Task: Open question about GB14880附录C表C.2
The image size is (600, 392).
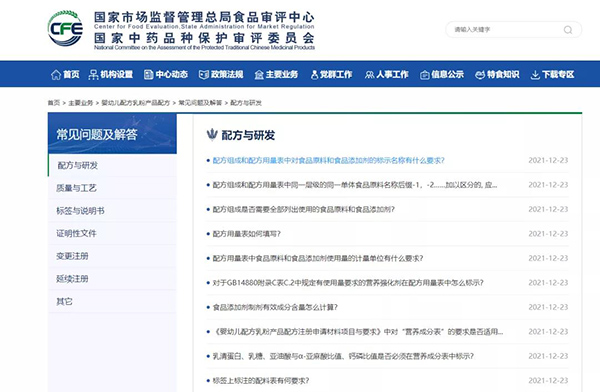Action: [x=348, y=283]
